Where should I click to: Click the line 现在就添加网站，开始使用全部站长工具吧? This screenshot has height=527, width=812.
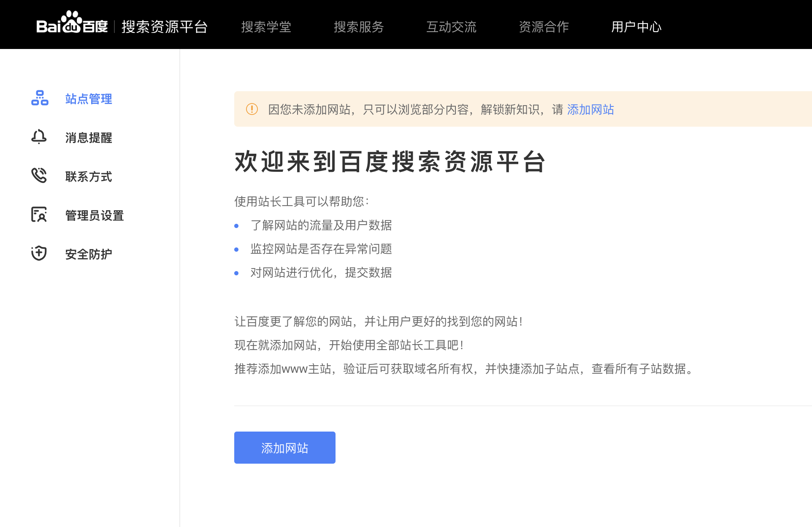click(349, 345)
